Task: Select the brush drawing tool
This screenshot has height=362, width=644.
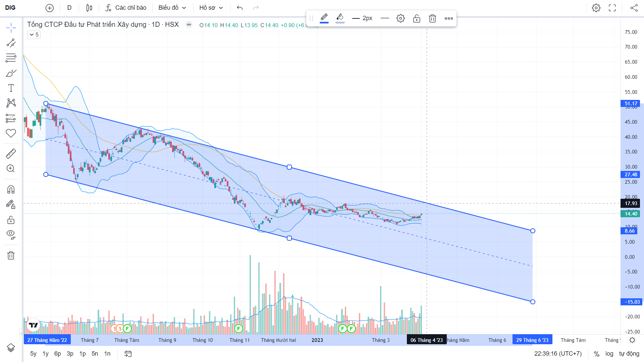Action: (x=11, y=73)
